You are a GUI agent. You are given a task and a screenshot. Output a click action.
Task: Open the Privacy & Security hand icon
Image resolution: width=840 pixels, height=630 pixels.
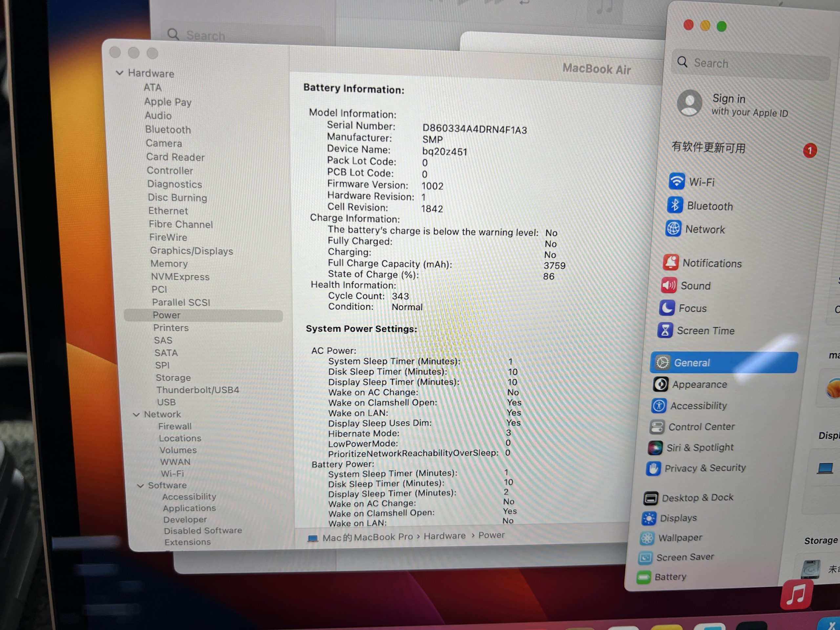point(654,469)
